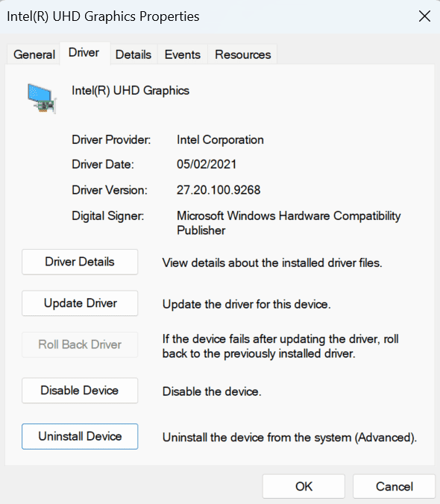The height and width of the screenshot is (504, 440).
Task: Disable the device with Disable Device button
Action: pyautogui.click(x=80, y=391)
